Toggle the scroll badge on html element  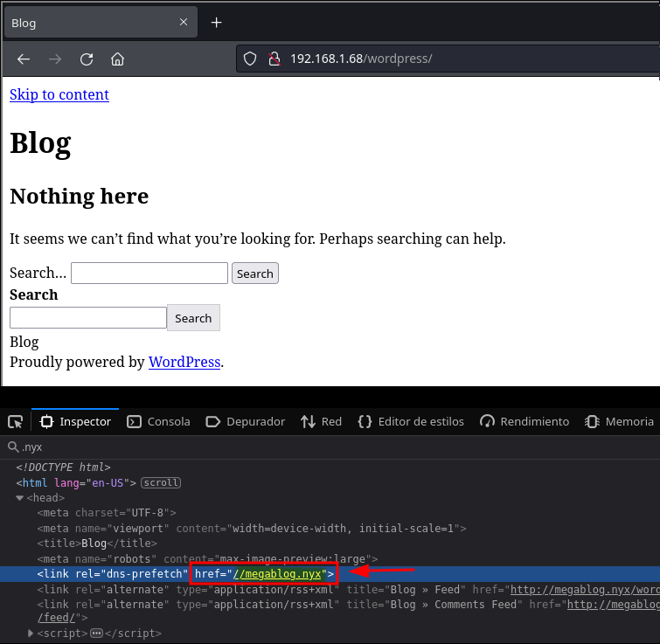[x=160, y=482]
